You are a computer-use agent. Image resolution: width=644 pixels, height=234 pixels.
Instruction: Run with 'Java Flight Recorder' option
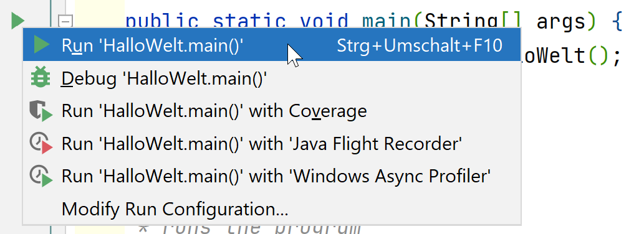point(262,144)
